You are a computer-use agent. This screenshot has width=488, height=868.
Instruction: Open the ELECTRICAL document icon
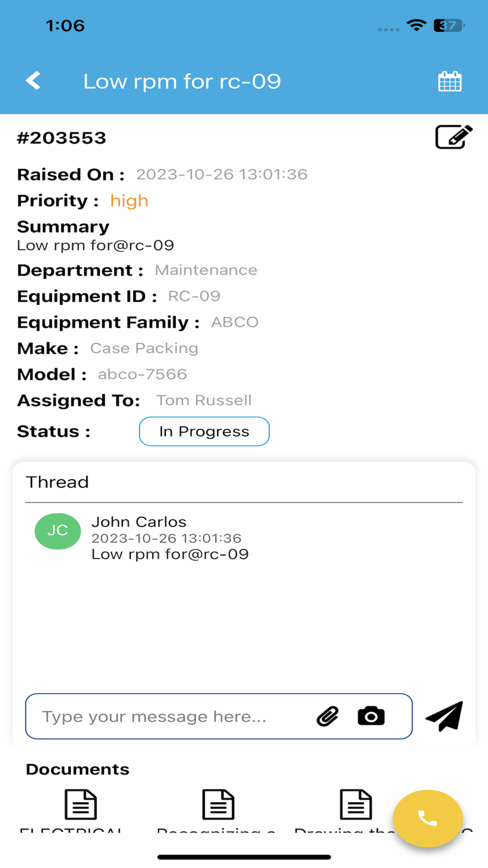(81, 804)
